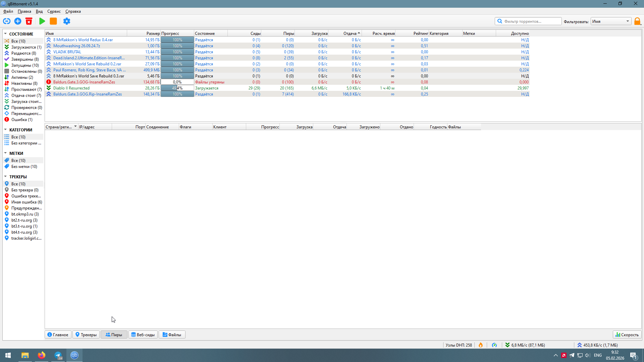Switch to the Веб-сиды tab
Viewport: 644px width, 362px height.
click(143, 335)
